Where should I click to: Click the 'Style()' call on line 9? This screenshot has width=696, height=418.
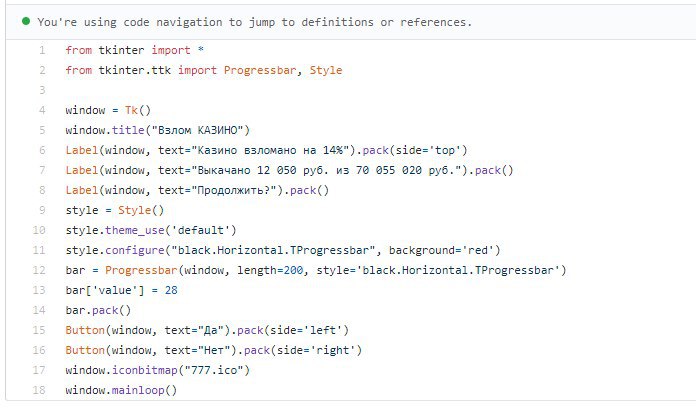141,210
